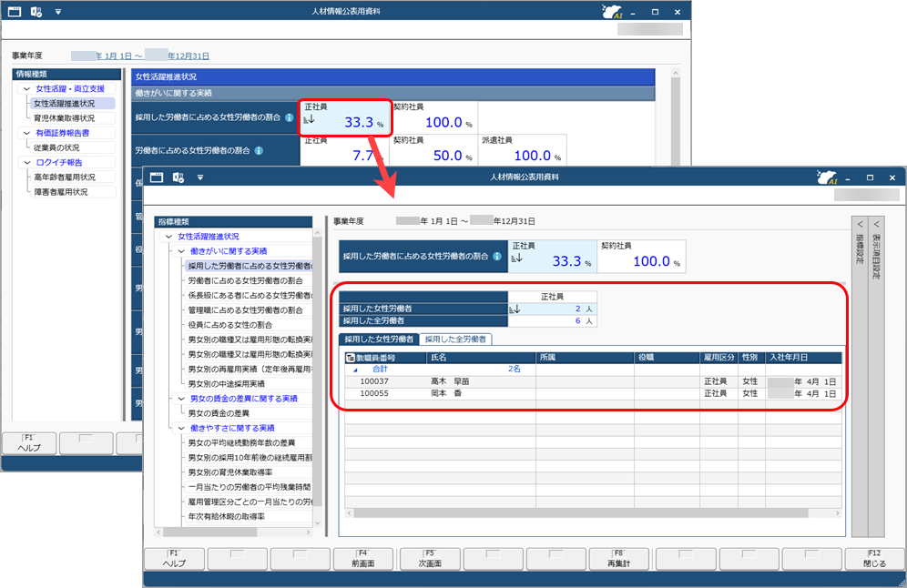Click F1 ヘルプ in the back window

click(29, 443)
